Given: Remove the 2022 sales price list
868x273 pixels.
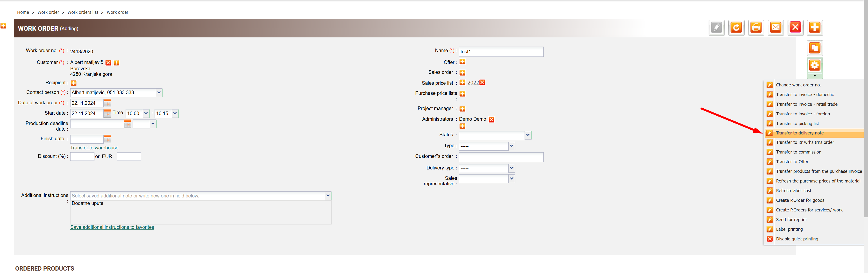Looking at the screenshot, I should point(482,83).
